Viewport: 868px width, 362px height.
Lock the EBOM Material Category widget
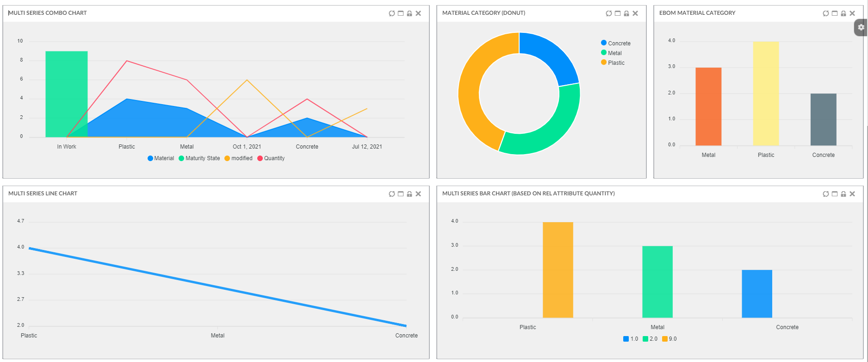coord(843,13)
